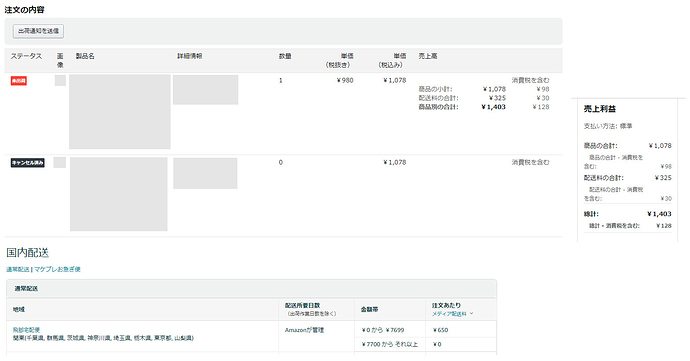The height and width of the screenshot is (361, 690).
Task: Click the 単価(税抜き) column header
Action: [339, 60]
